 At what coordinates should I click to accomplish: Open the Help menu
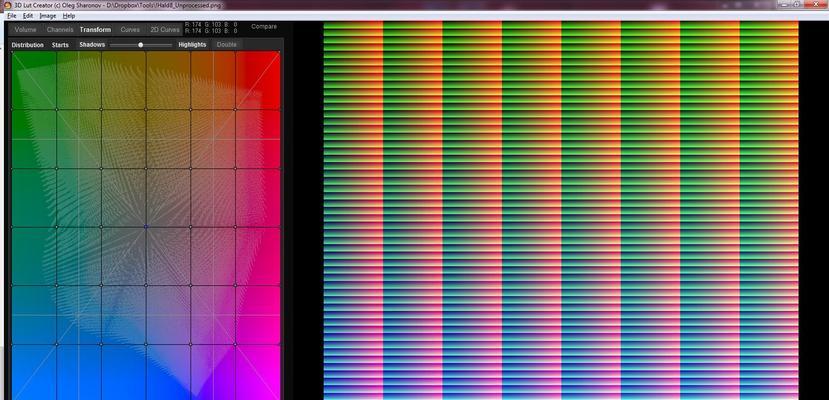coord(69,16)
